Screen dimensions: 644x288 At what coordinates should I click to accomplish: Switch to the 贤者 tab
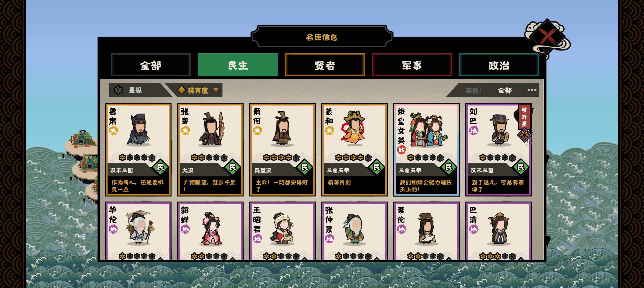(x=325, y=65)
